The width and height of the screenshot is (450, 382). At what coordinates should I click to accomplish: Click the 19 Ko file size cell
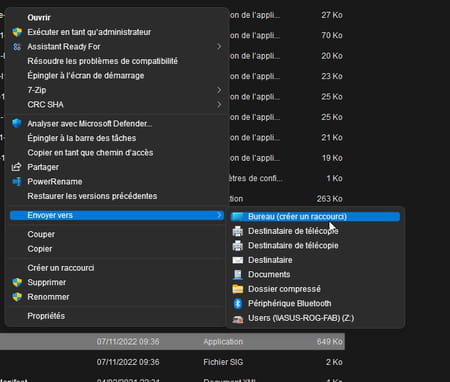tap(332, 158)
